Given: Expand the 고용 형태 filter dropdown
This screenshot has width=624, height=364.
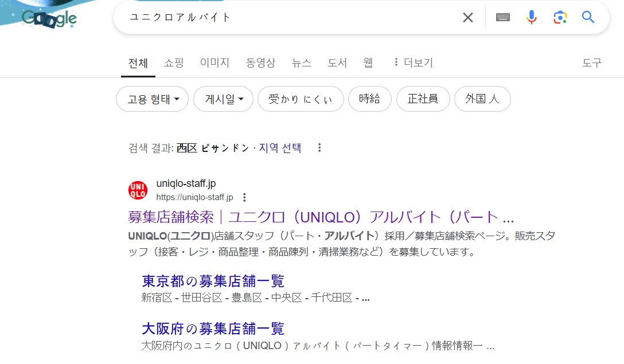Looking at the screenshot, I should (153, 99).
